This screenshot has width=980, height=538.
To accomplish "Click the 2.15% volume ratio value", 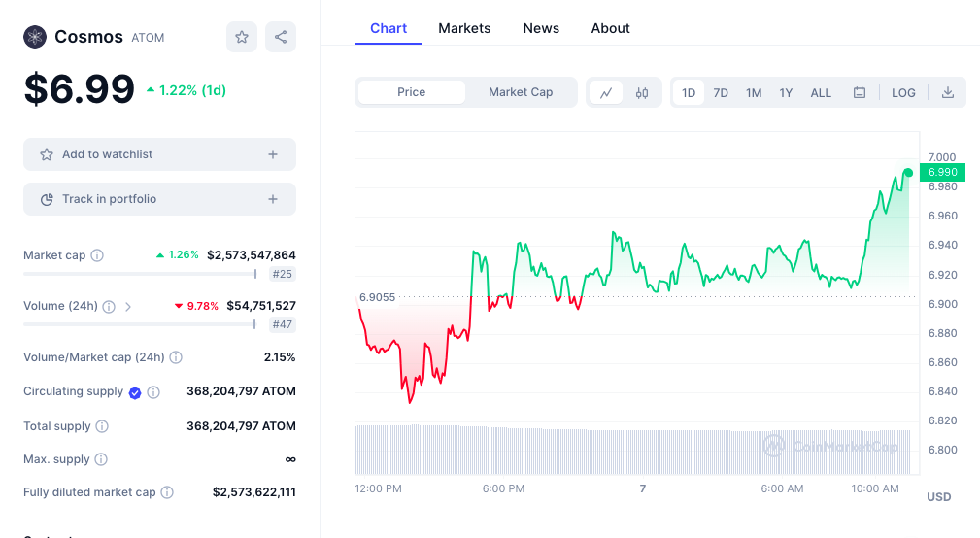I will (280, 357).
